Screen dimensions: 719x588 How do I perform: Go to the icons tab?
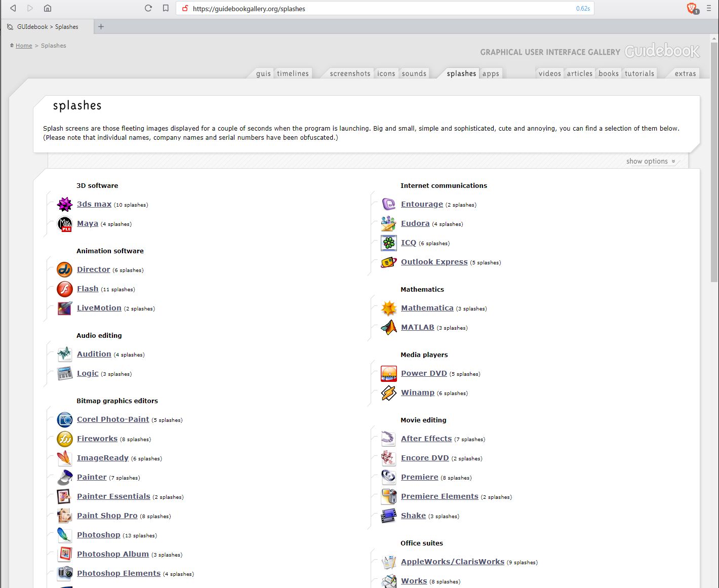(386, 73)
